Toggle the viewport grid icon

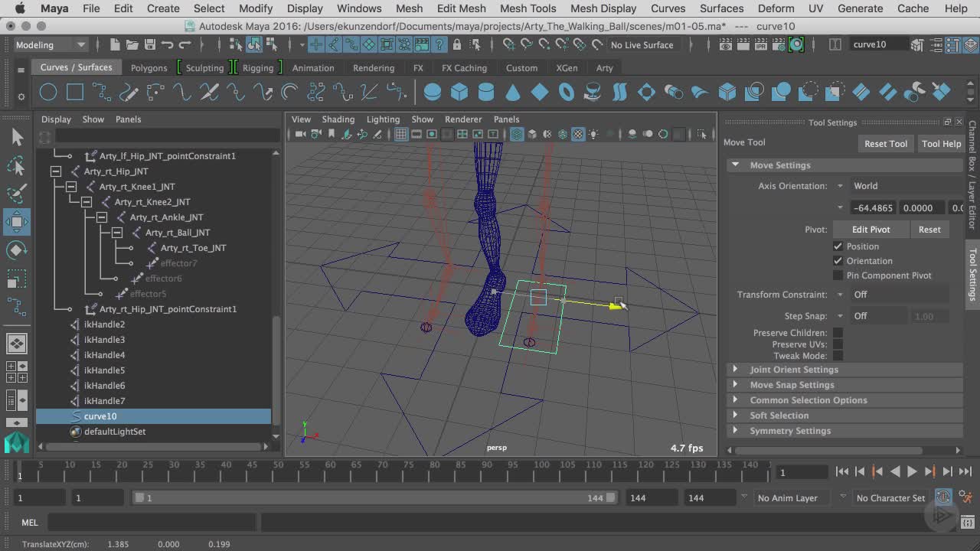(400, 135)
